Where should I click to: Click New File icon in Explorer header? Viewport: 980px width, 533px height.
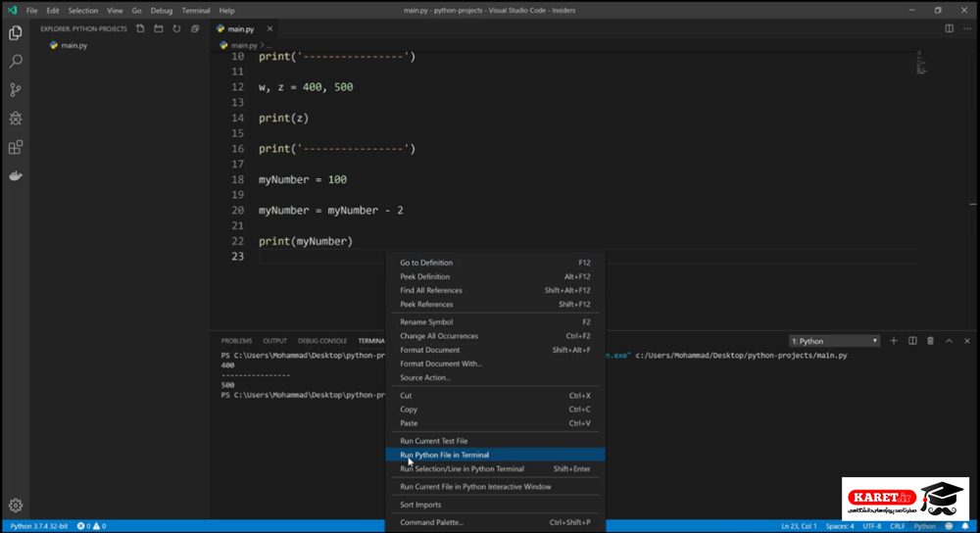click(140, 28)
